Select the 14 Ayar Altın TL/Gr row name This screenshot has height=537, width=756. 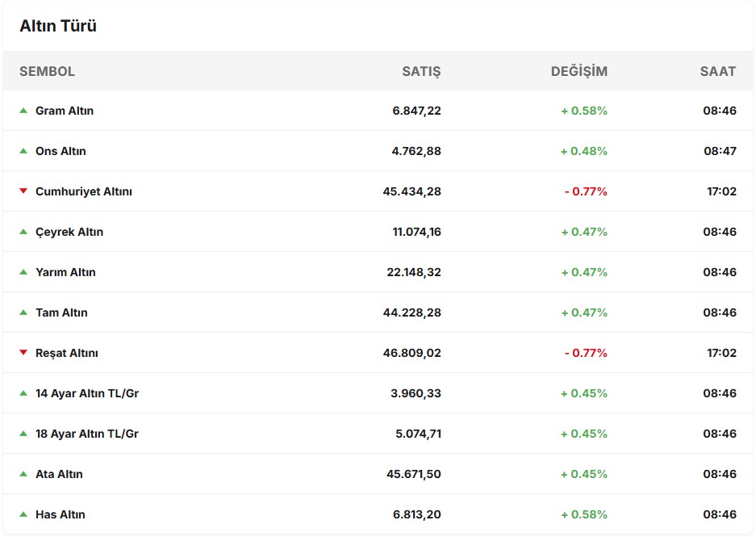pyautogui.click(x=87, y=393)
